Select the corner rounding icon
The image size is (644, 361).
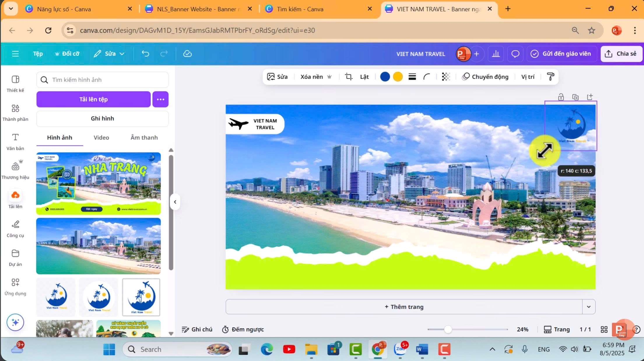(427, 77)
